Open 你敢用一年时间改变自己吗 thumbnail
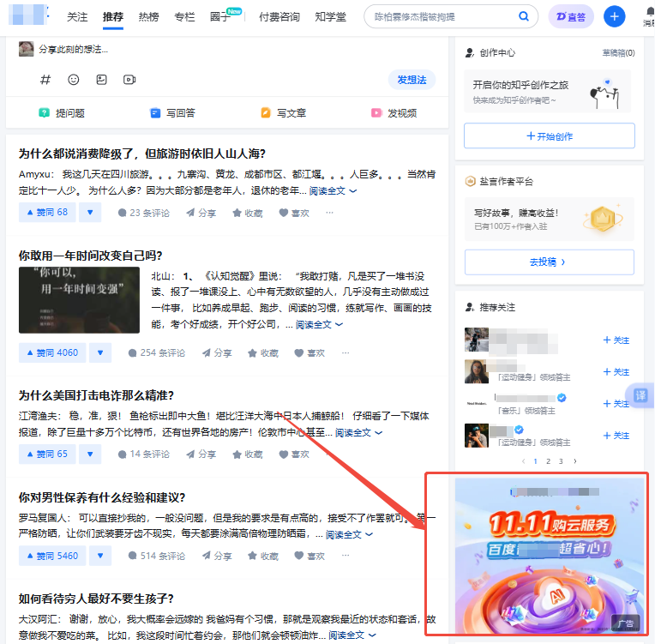The width and height of the screenshot is (655, 644). tap(80, 300)
